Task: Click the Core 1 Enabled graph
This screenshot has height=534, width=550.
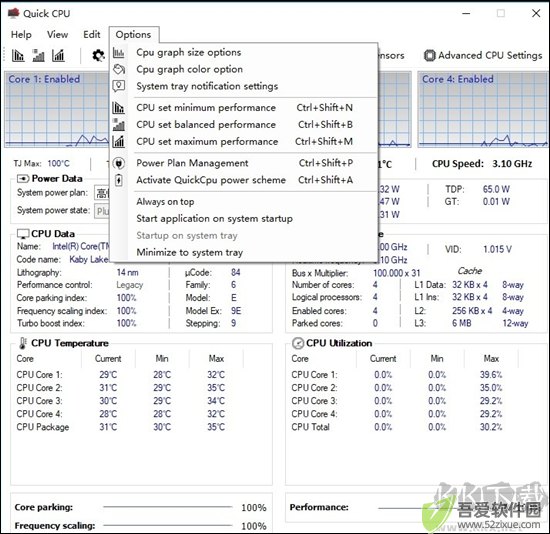Action: (x=57, y=109)
